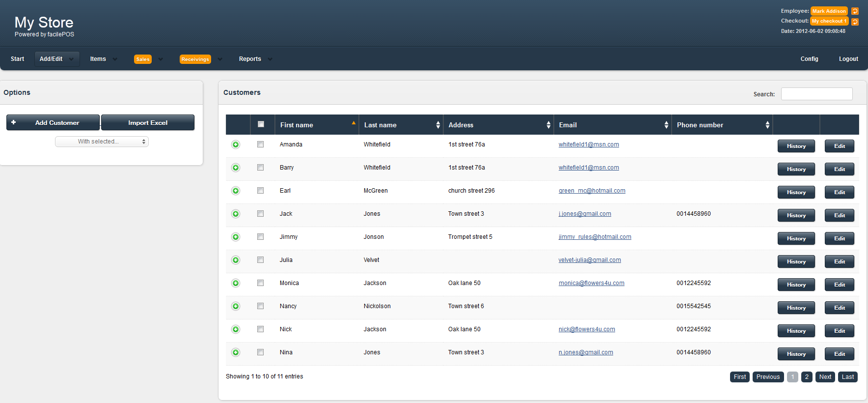
Task: Go to page 2 of customers
Action: [x=807, y=377]
